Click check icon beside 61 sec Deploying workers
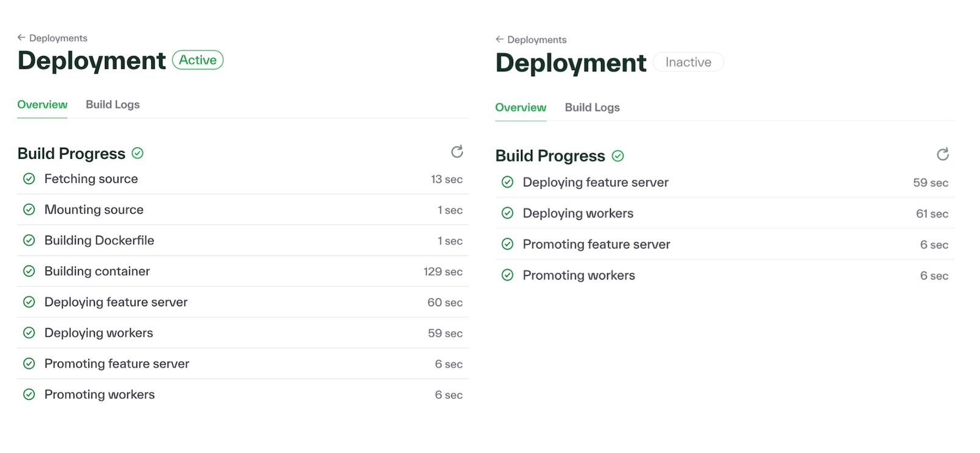 (507, 213)
